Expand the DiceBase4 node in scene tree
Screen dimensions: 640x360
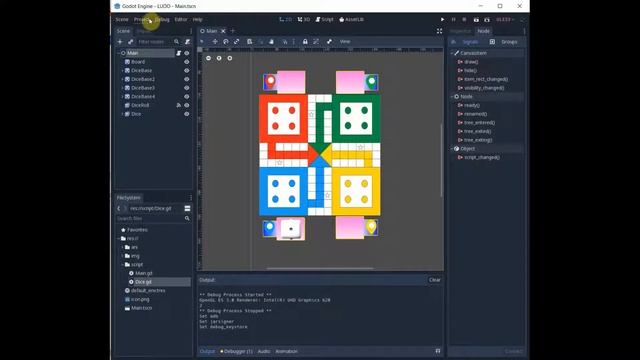122,97
